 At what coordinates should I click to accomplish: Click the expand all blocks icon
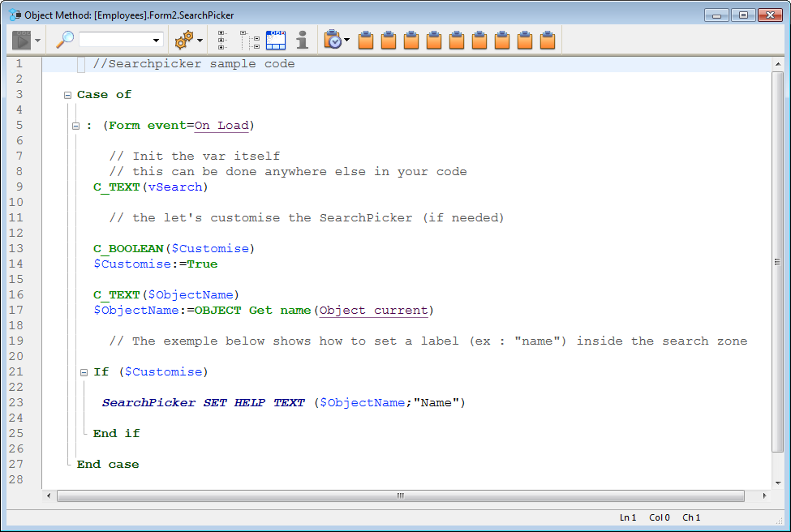pyautogui.click(x=221, y=40)
